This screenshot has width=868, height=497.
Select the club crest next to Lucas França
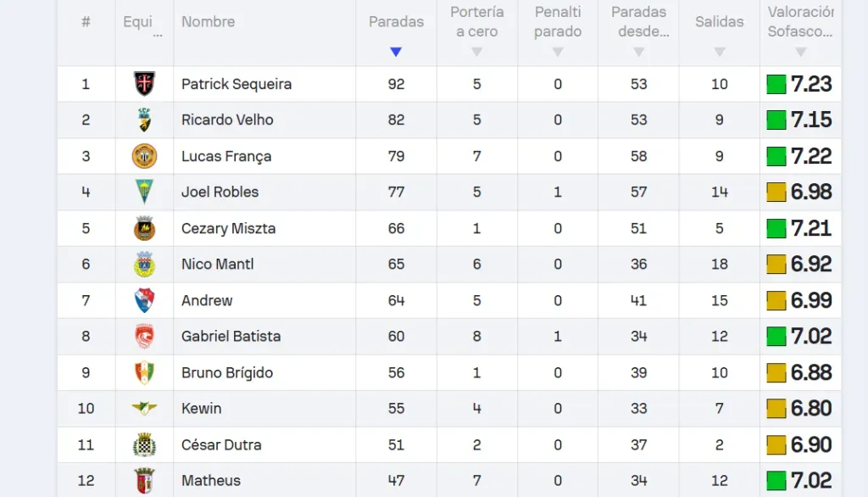(144, 156)
